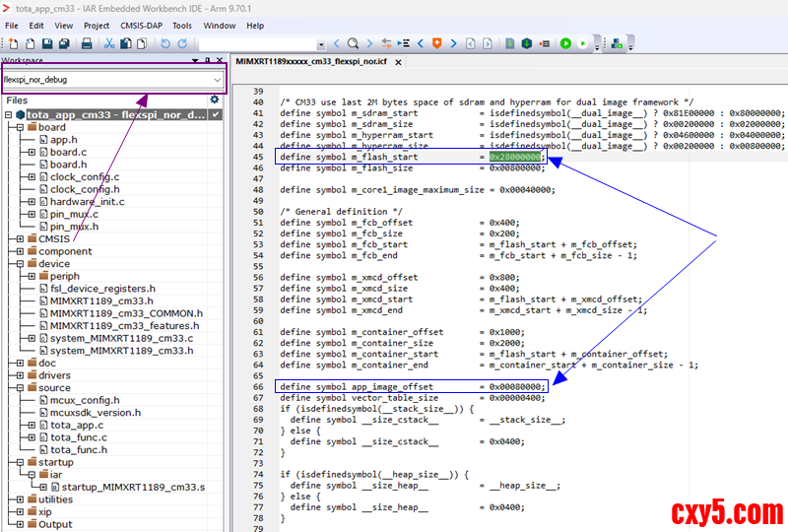This screenshot has width=788, height=532.
Task: Toggle the checkmark on tota_app_cm33 project row
Action: 215,115
